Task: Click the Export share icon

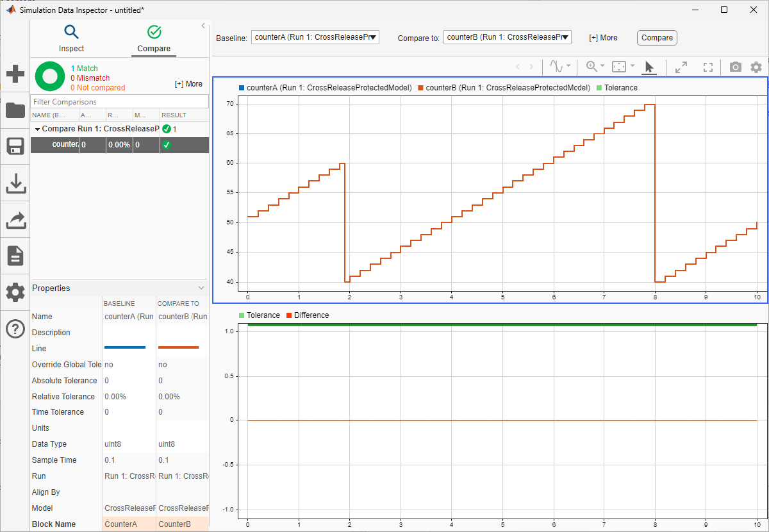Action: (x=15, y=220)
